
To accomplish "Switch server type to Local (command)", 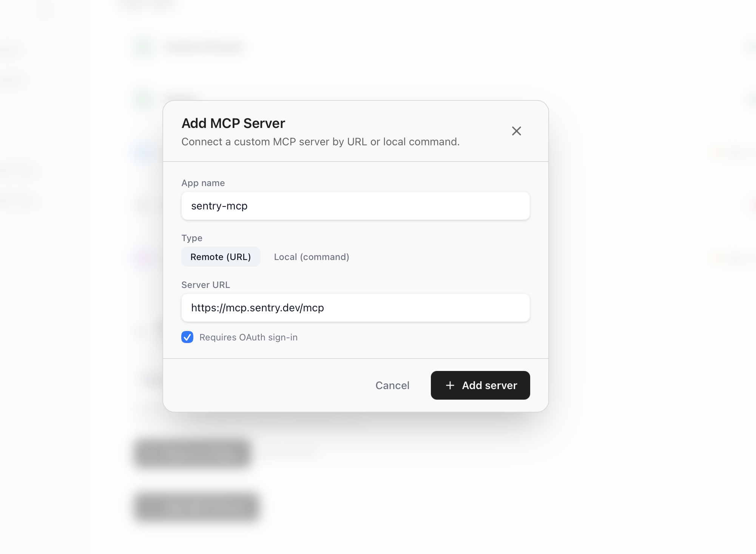I will coord(311,257).
